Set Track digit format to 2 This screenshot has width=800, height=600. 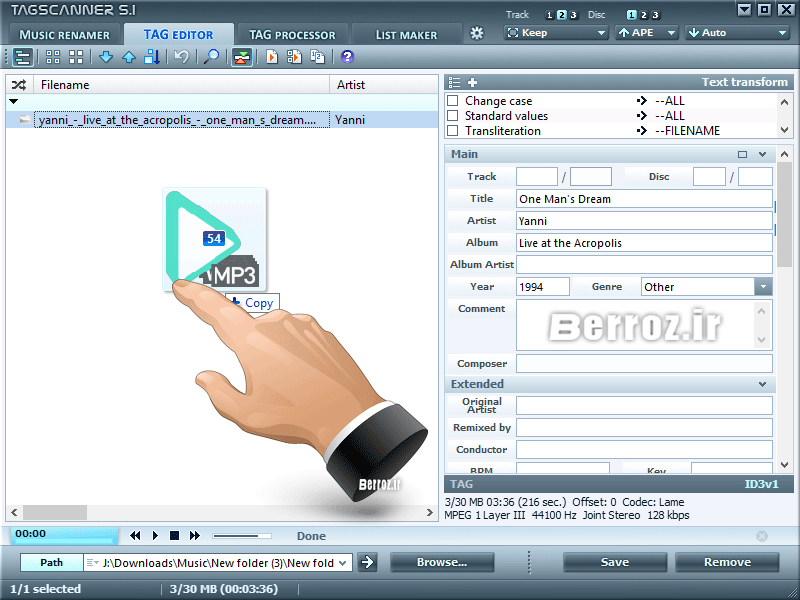point(561,15)
